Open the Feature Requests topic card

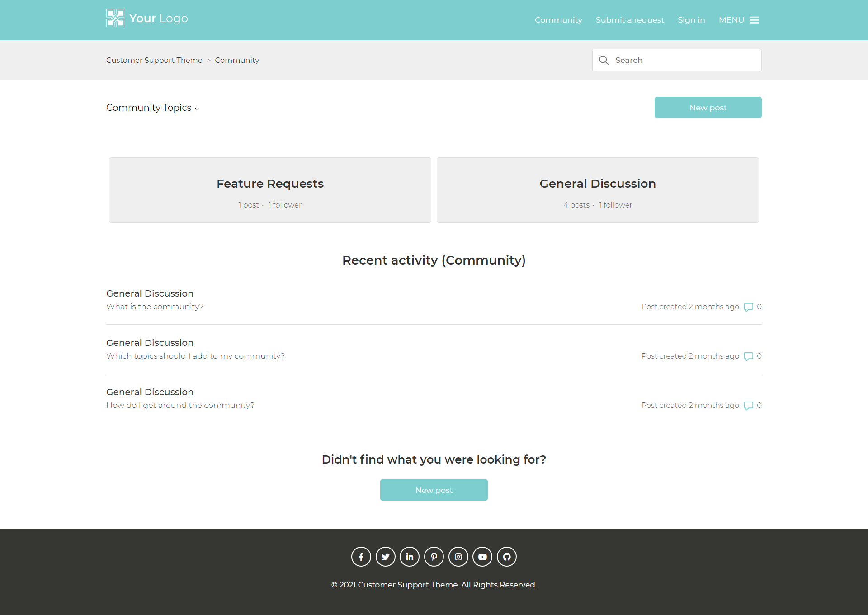(x=270, y=190)
